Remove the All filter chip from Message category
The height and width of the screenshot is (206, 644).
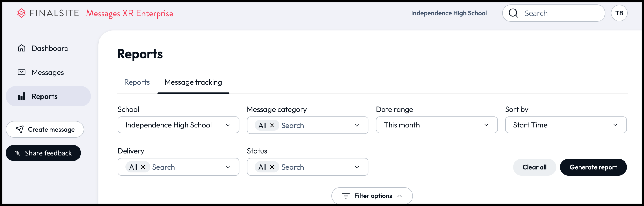[x=273, y=125]
